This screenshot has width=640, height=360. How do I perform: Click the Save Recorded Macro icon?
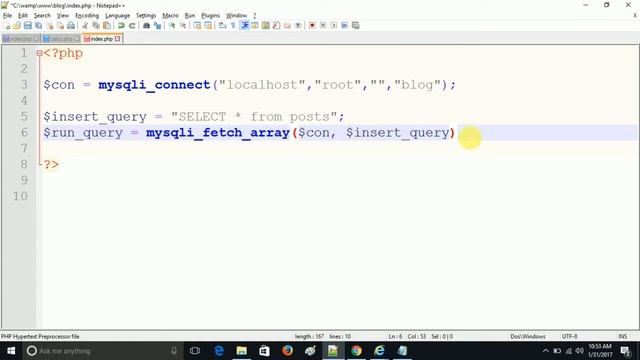[356, 26]
